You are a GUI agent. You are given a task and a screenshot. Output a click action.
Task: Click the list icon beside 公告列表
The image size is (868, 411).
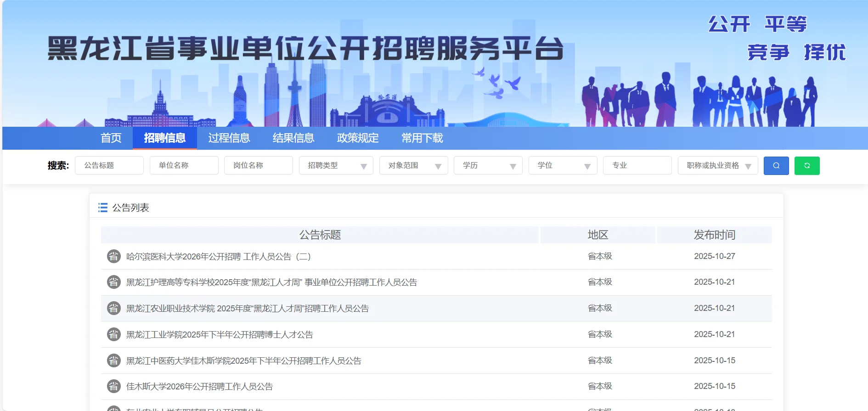pyautogui.click(x=103, y=208)
